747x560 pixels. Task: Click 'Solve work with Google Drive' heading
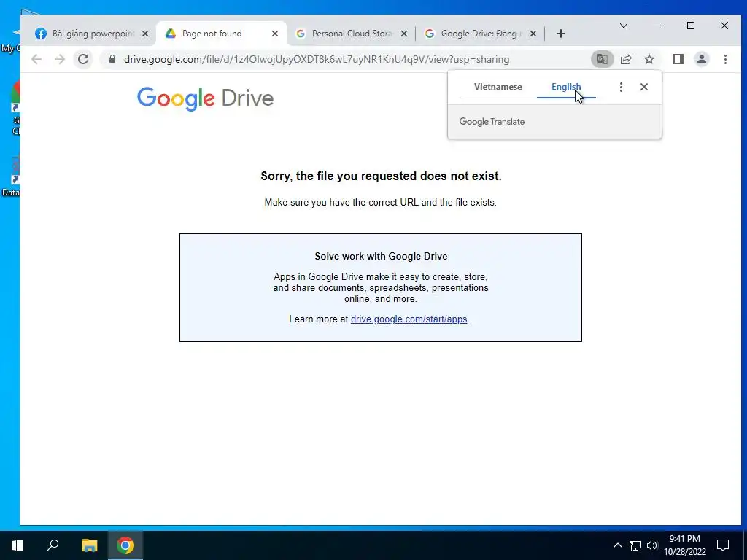click(x=381, y=256)
